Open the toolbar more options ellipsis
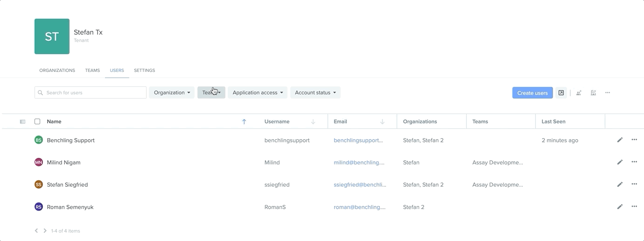The width and height of the screenshot is (644, 241). pos(608,93)
